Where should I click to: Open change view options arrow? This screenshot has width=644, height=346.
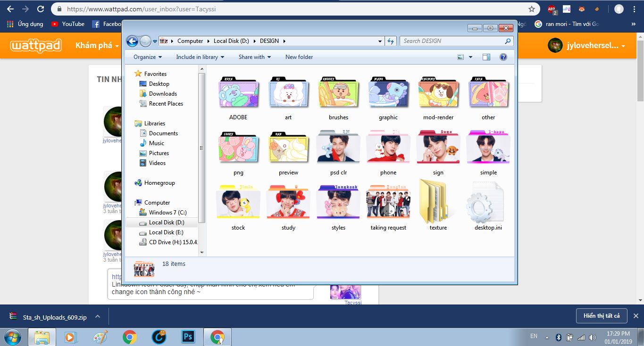pos(470,57)
